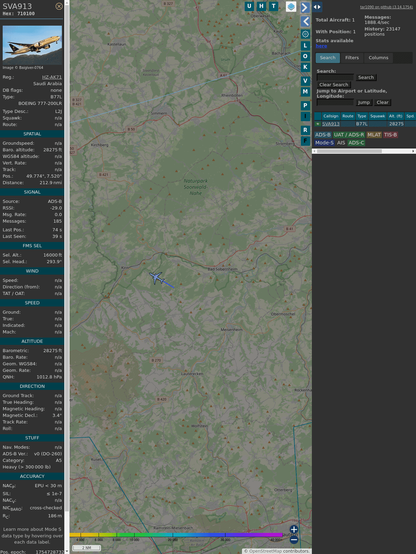Screen dimensions: 416x554
Task: Click the Search button
Action: pos(366,77)
